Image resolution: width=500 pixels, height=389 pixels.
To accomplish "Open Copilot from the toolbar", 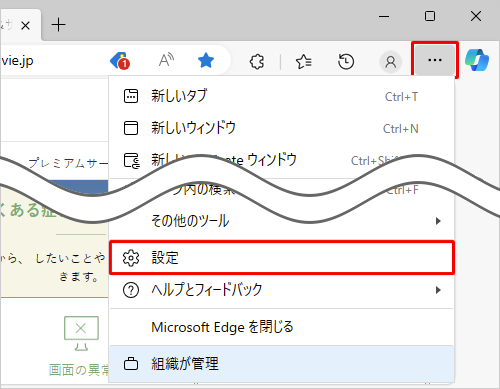I will 477,60.
